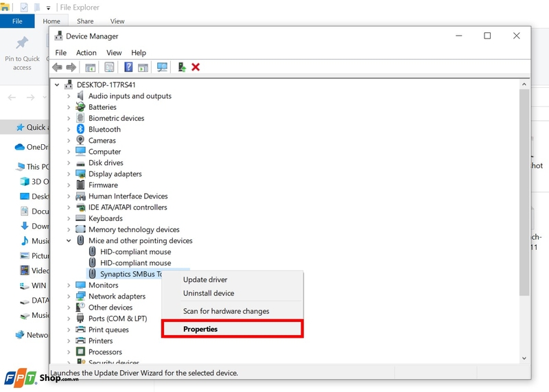
Task: Click the Other devices icon
Action: [80, 308]
